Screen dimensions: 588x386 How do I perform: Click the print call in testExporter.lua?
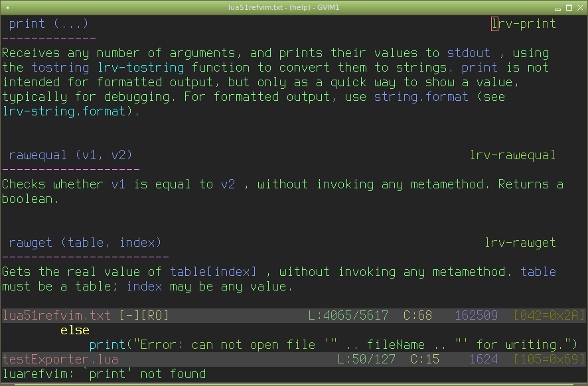coord(107,345)
